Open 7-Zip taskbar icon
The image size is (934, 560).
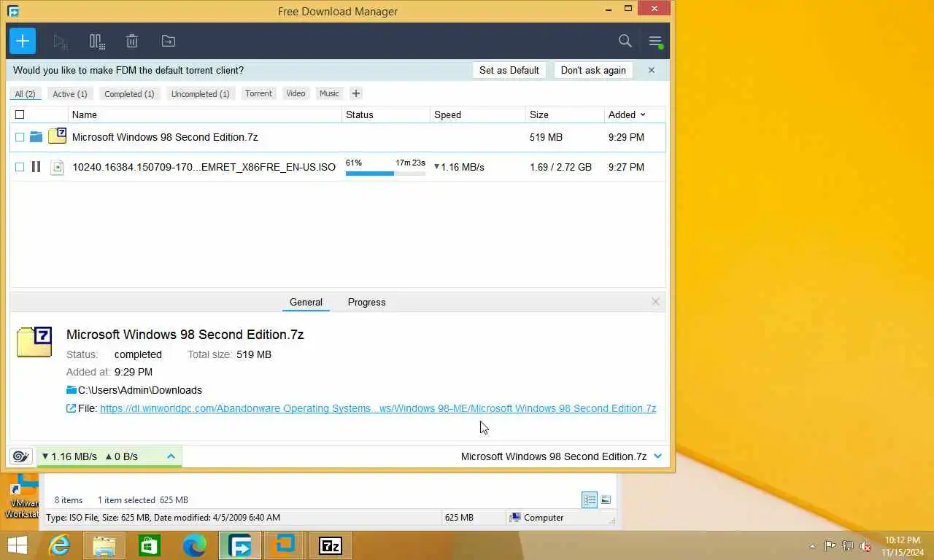point(331,545)
